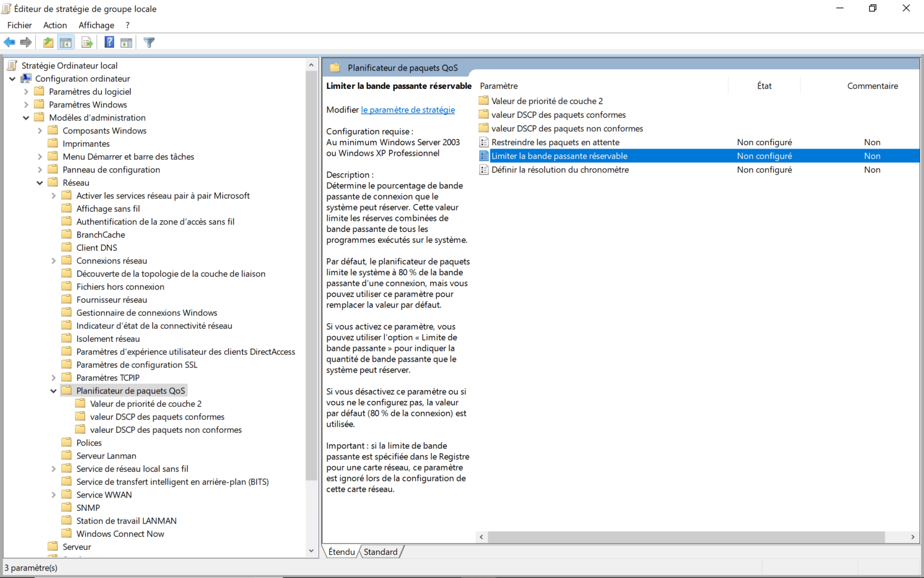Select Panneau de configuration tree item
Viewport: 924px width, 578px height.
point(111,169)
